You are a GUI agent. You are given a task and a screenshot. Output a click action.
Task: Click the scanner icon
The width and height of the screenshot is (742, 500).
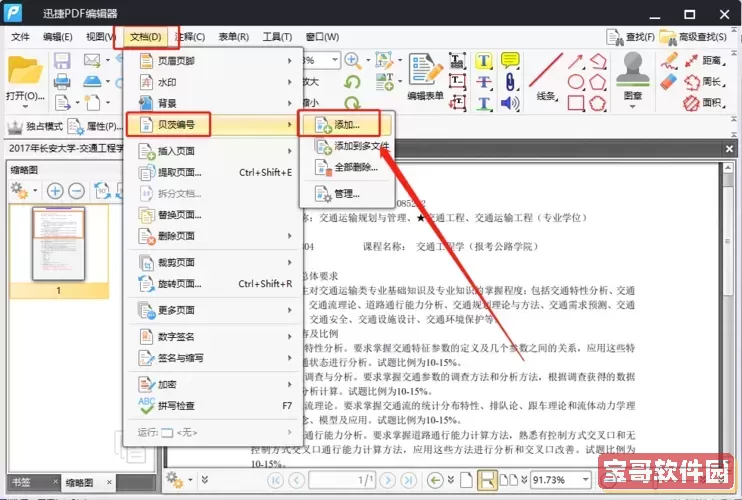coord(92,81)
